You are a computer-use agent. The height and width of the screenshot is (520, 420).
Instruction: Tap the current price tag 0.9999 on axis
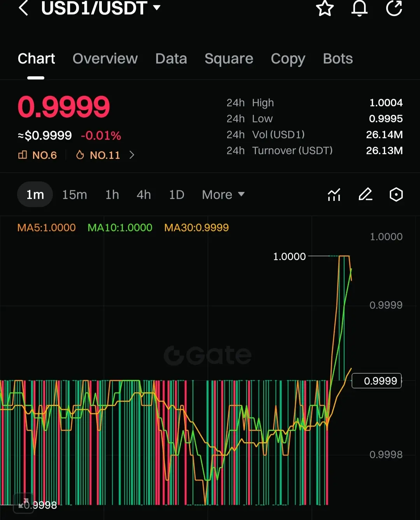coord(376,381)
